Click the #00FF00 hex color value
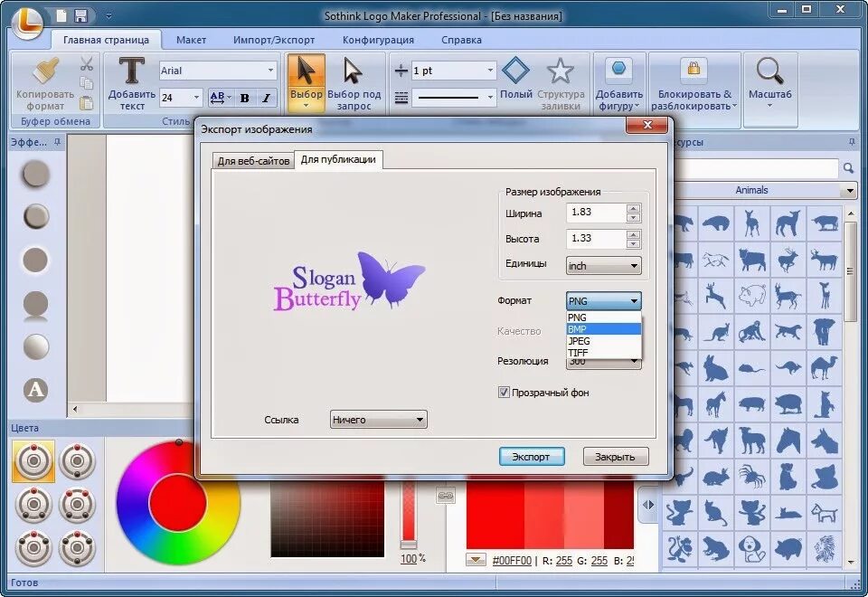 [x=512, y=561]
